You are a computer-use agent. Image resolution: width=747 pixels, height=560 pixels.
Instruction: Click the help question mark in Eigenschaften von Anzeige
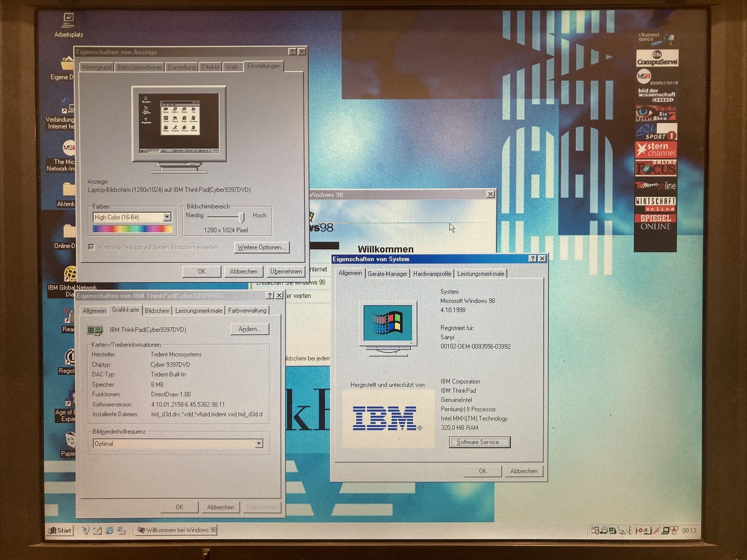[292, 52]
